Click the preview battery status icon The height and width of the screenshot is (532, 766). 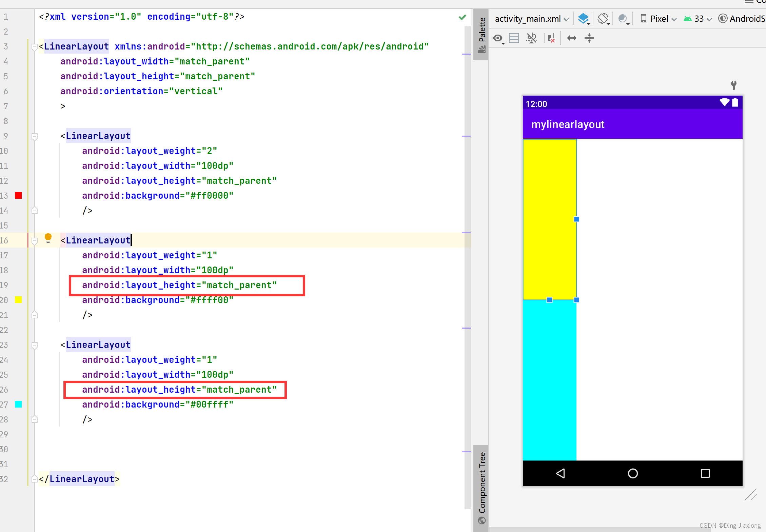735,102
